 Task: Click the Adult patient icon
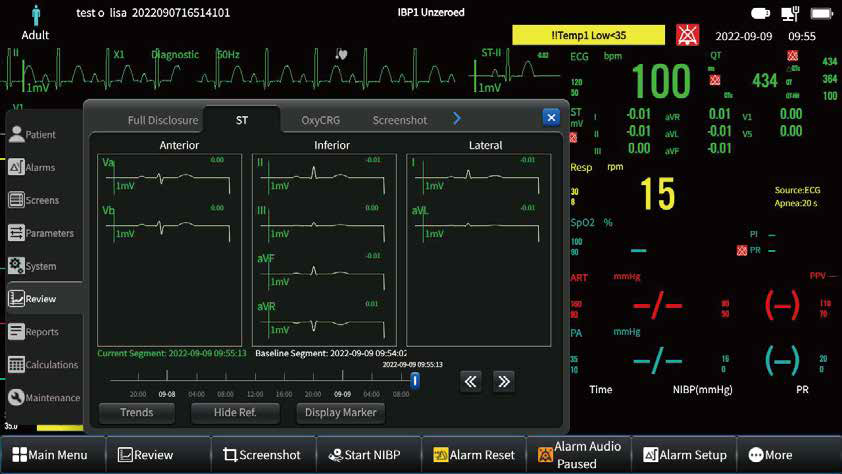[x=36, y=15]
